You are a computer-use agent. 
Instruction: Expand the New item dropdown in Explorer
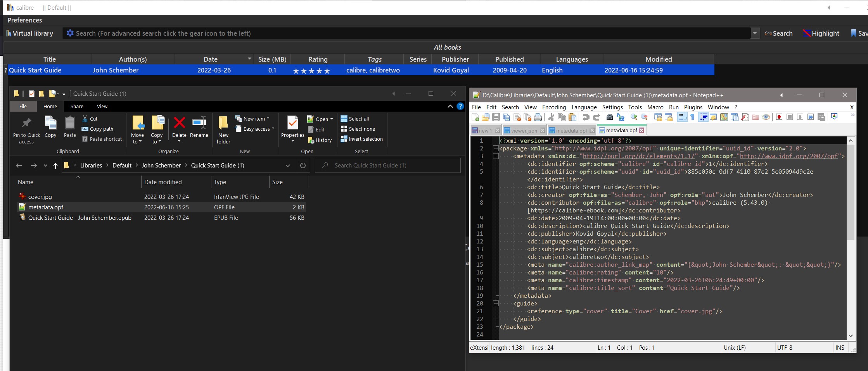[268, 119]
